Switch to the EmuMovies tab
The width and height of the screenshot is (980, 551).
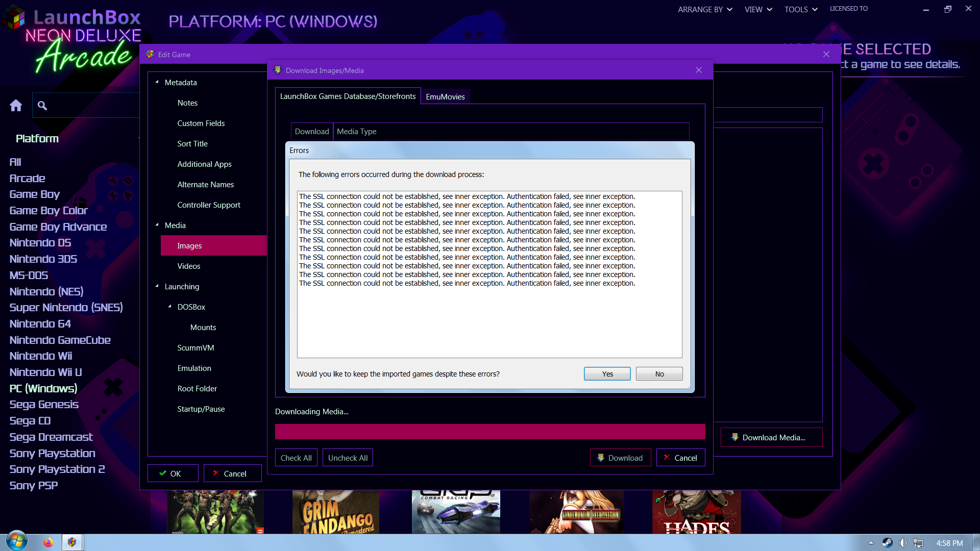click(x=445, y=96)
